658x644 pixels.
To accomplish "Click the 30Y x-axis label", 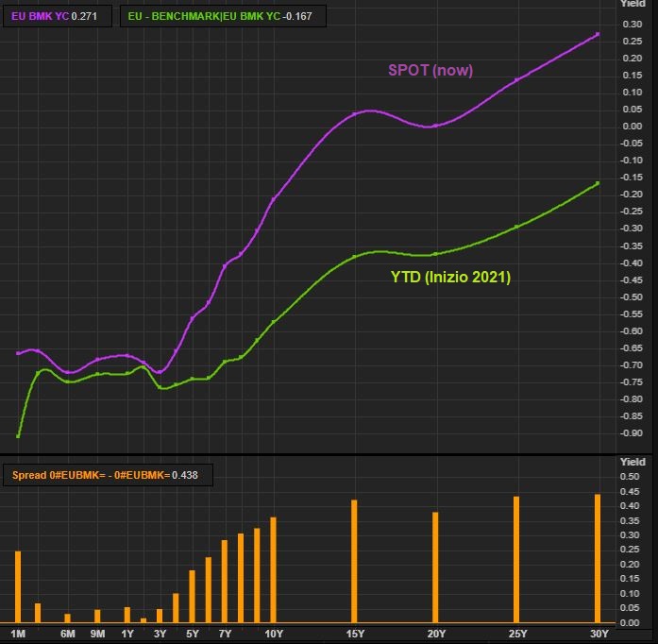I will pyautogui.click(x=599, y=634).
